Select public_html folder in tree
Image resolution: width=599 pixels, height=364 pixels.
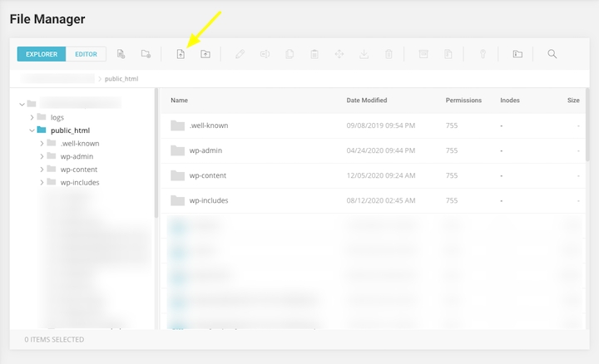(x=70, y=130)
